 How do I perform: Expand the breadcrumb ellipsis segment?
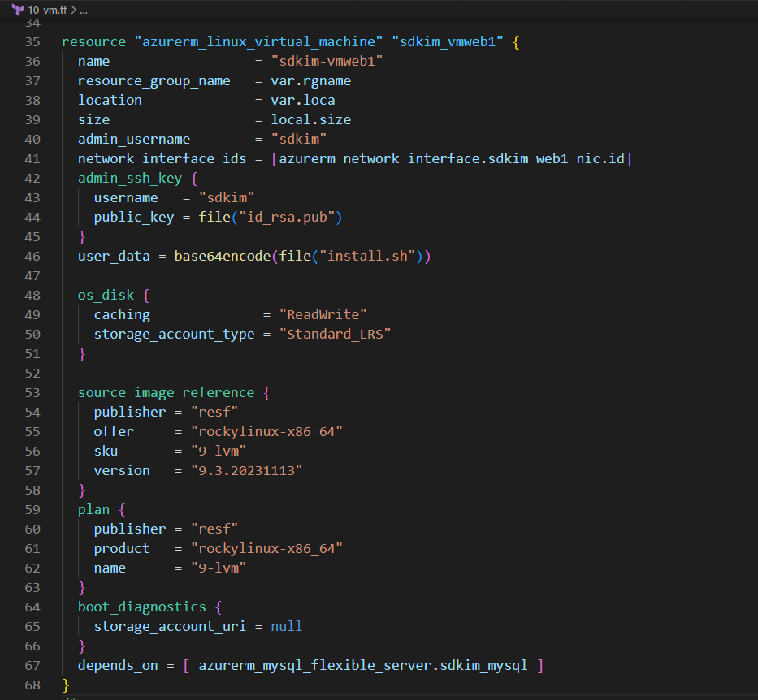click(x=84, y=10)
